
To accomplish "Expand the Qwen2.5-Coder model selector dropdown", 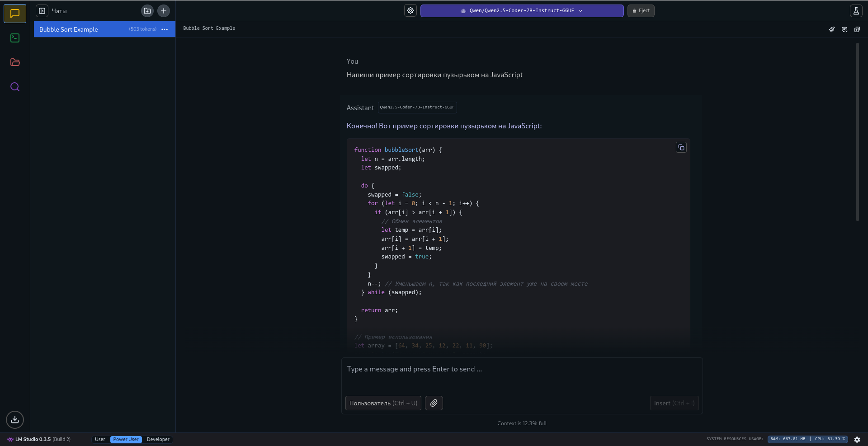I will [522, 11].
